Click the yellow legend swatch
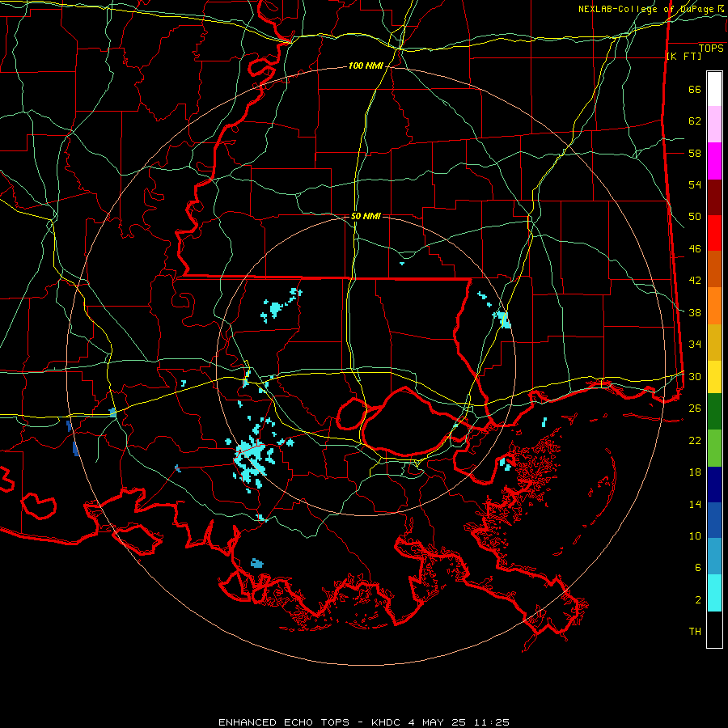This screenshot has width=728, height=728. click(714, 377)
